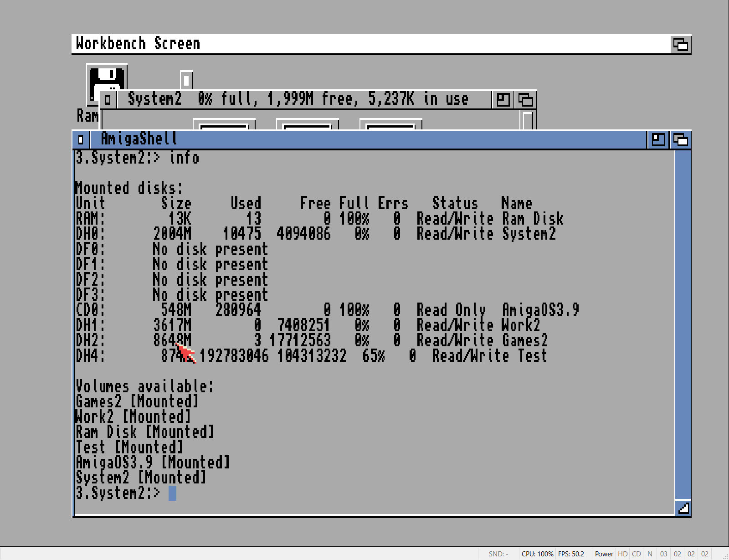Click the Workbench Screen depth gadget

click(x=681, y=45)
